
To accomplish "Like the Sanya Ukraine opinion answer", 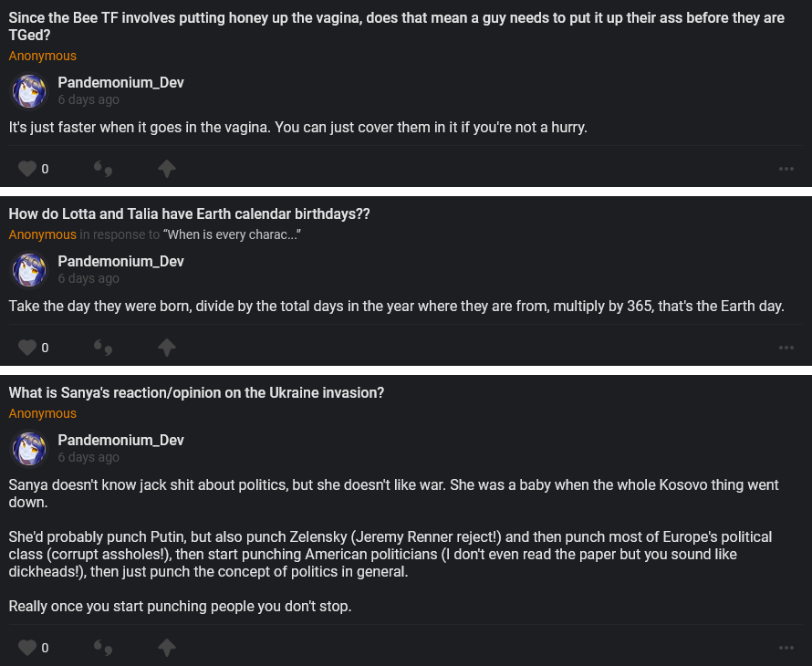I will pos(27,648).
